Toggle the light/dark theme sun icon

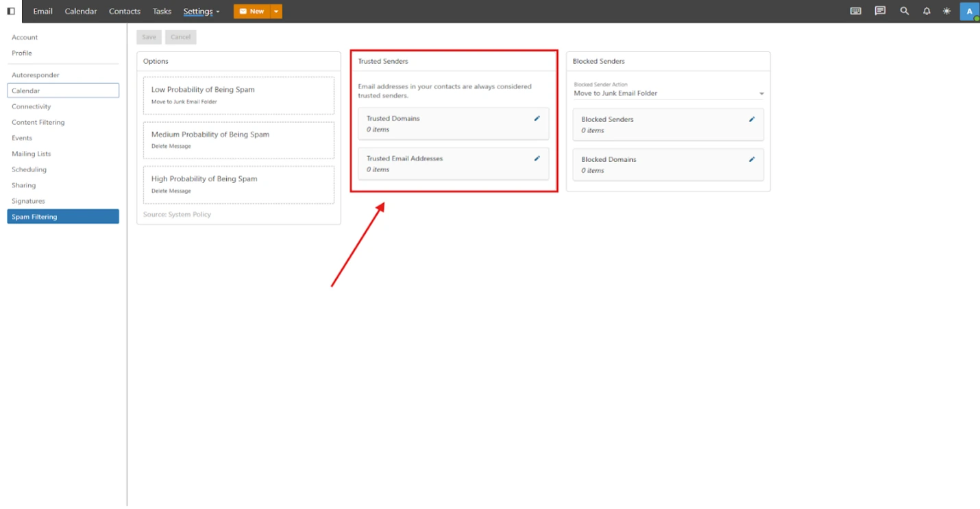[946, 11]
